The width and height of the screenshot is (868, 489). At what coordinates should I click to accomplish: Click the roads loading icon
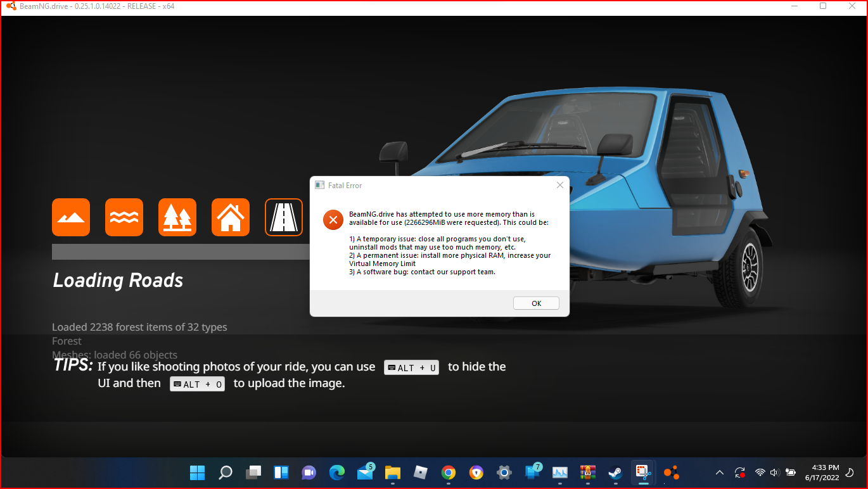pos(284,217)
